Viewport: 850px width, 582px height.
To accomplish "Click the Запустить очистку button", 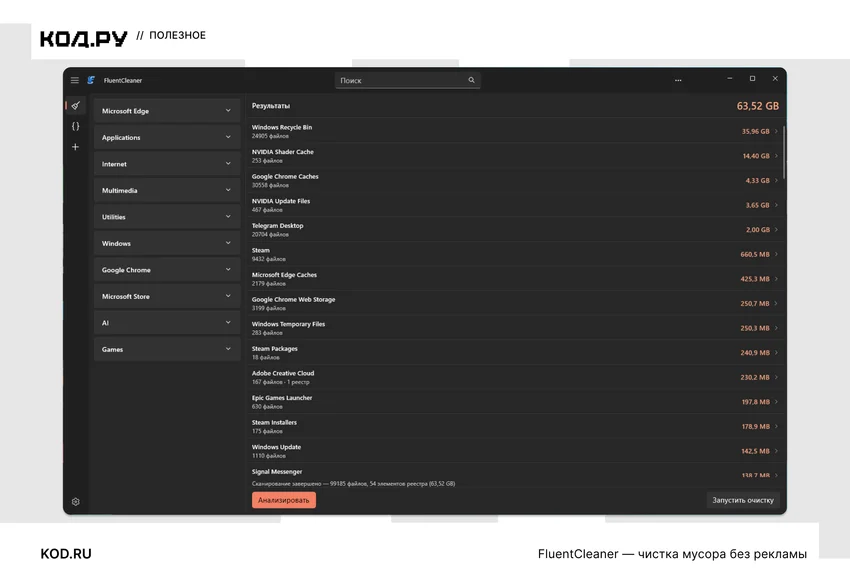I will coord(743,500).
